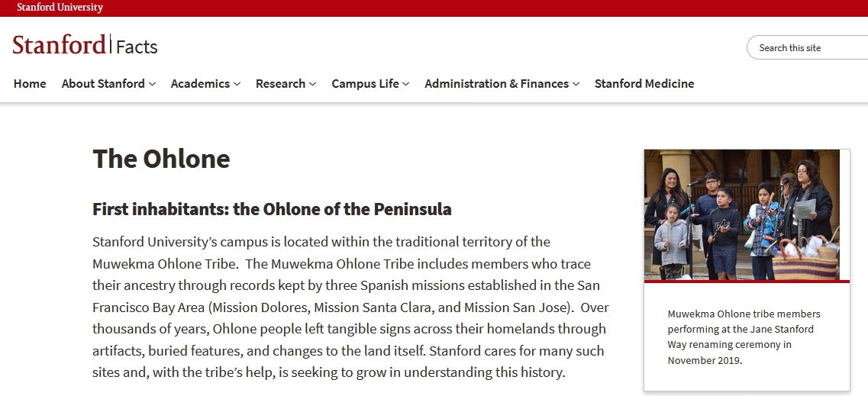Click the Stanford wordmark logo
The image size is (868, 396).
(59, 45)
